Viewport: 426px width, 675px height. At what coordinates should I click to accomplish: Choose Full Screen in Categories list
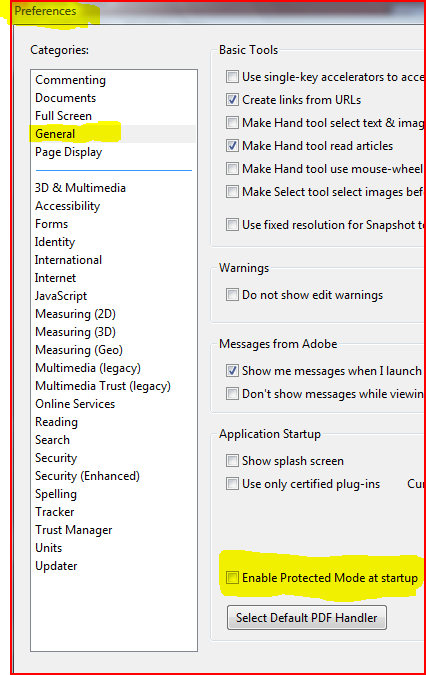click(x=63, y=116)
